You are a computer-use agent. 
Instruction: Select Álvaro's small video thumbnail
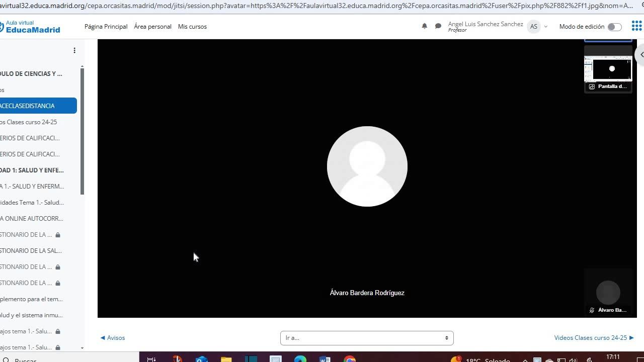pos(608,292)
